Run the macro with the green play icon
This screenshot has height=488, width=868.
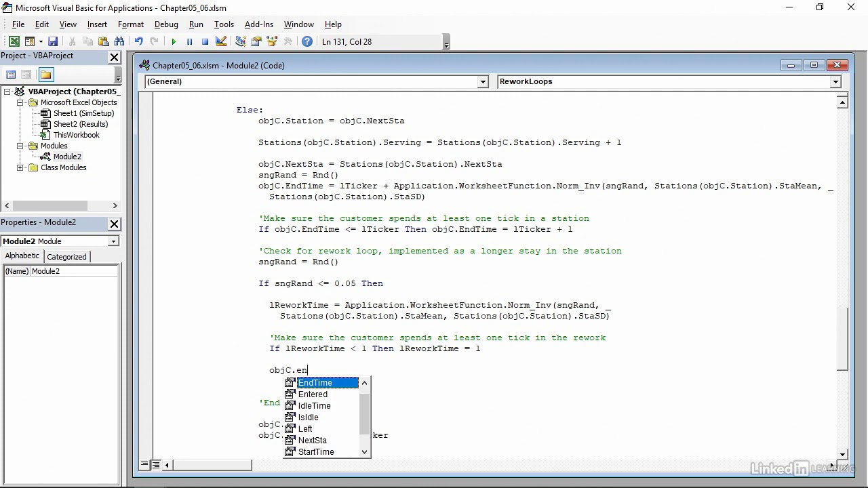click(174, 41)
